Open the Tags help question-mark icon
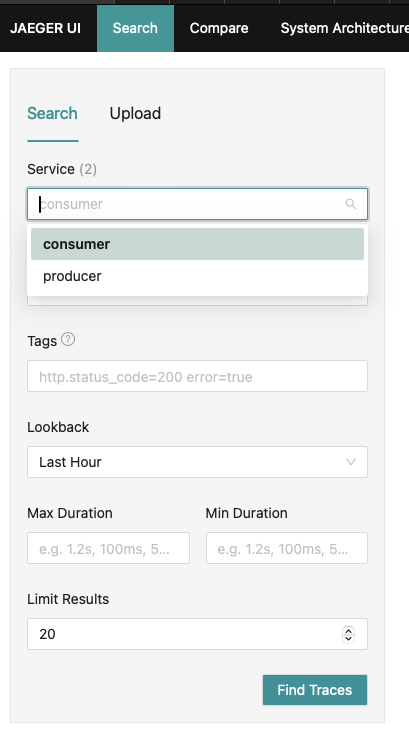Image resolution: width=409 pixels, height=742 pixels. coord(68,339)
